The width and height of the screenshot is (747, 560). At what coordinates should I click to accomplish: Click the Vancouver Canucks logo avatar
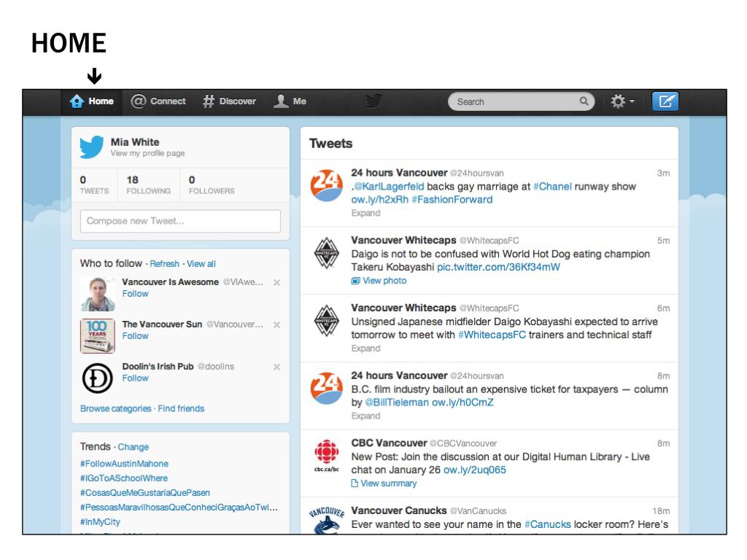point(326,520)
